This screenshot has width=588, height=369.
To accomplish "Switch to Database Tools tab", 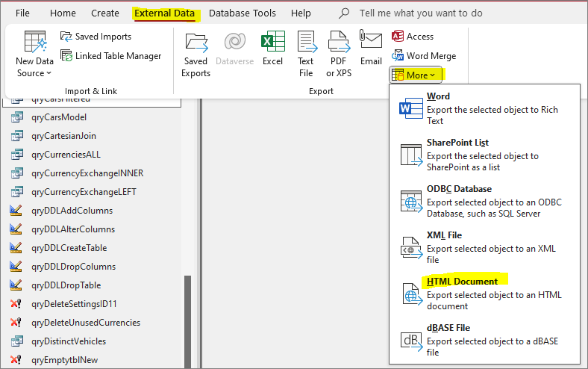I will point(243,13).
